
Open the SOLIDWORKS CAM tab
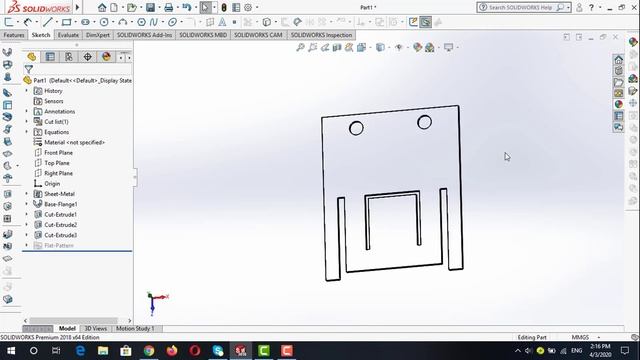(258, 35)
